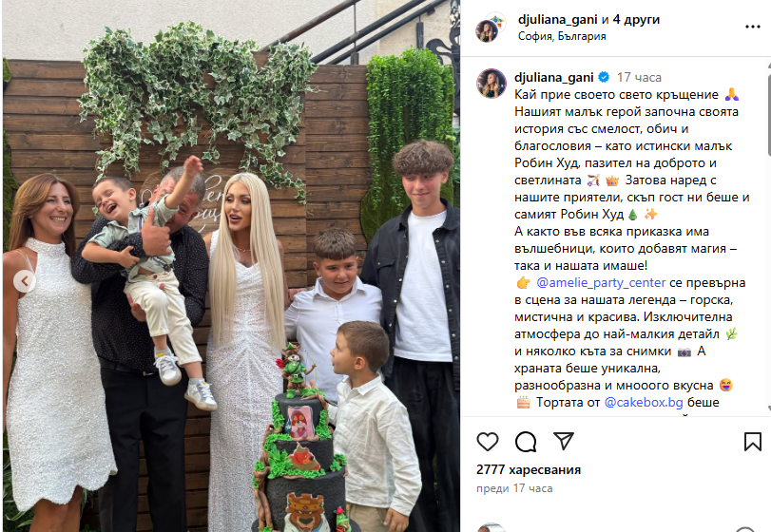Open the three-dot more options menu

(x=752, y=27)
